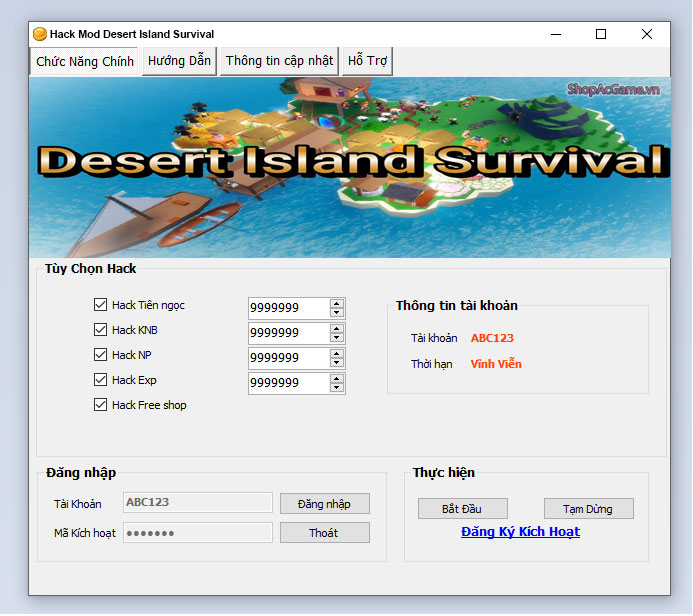The image size is (693, 616).
Task: Increase Hack Exp value with up arrow
Action: coord(337,379)
